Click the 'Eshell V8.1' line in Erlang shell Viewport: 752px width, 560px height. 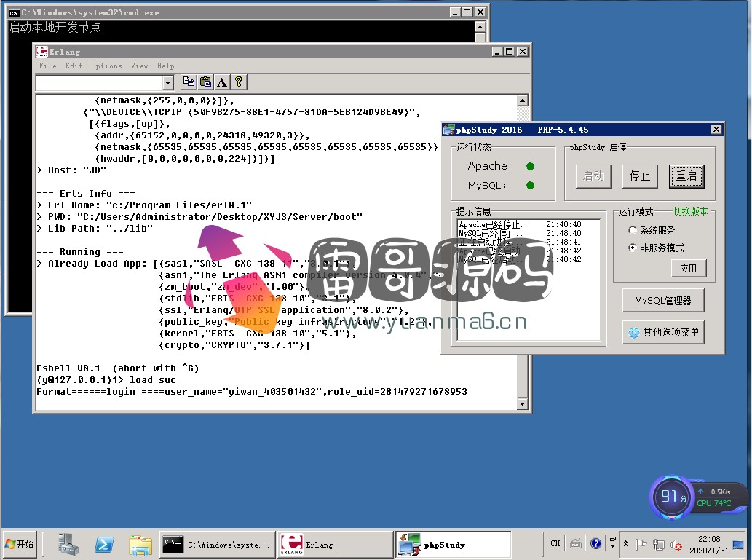[x=117, y=368]
